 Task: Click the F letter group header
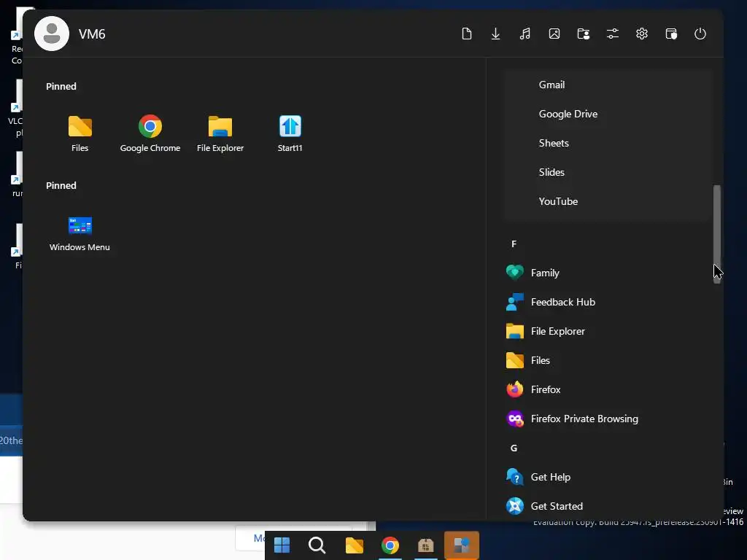pos(514,244)
